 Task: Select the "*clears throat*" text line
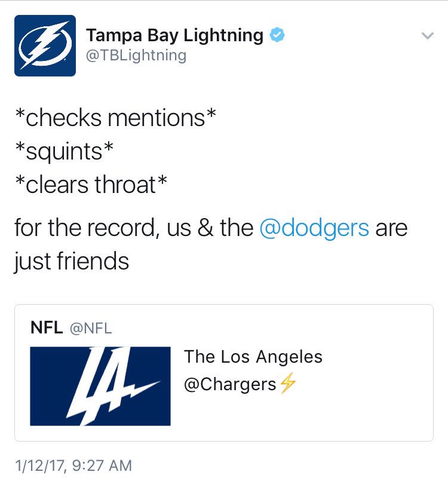(x=91, y=185)
